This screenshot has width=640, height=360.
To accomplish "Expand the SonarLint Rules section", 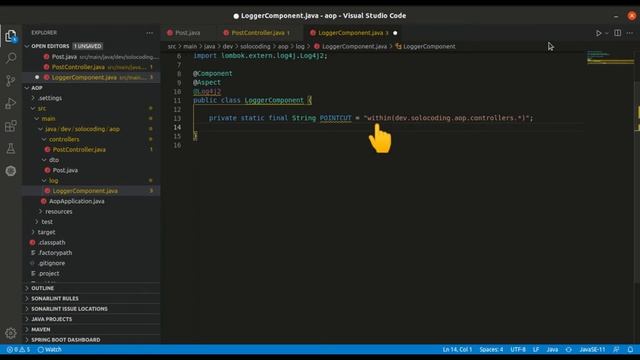I will 91,298.
